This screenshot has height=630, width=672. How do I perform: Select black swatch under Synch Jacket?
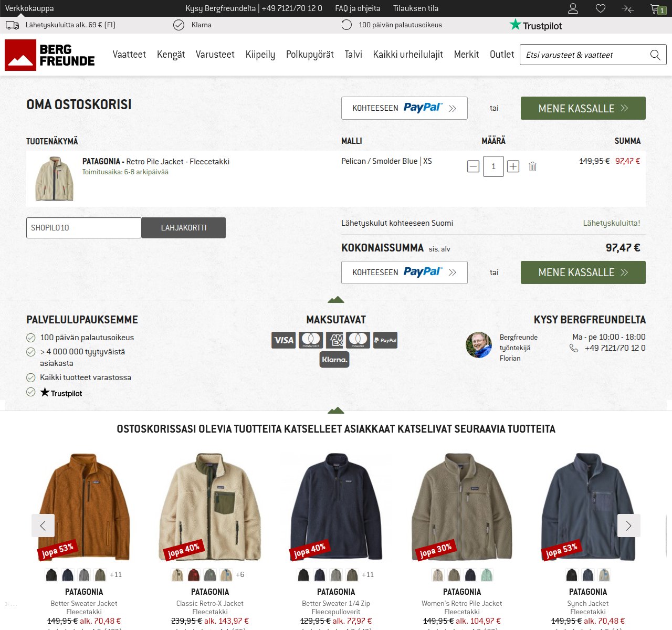[572, 575]
